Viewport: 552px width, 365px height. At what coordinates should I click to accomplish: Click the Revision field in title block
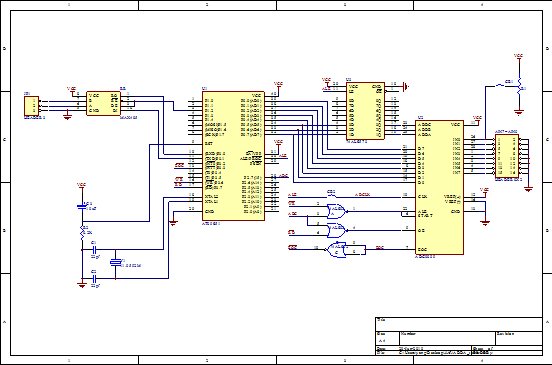pyautogui.click(x=519, y=339)
